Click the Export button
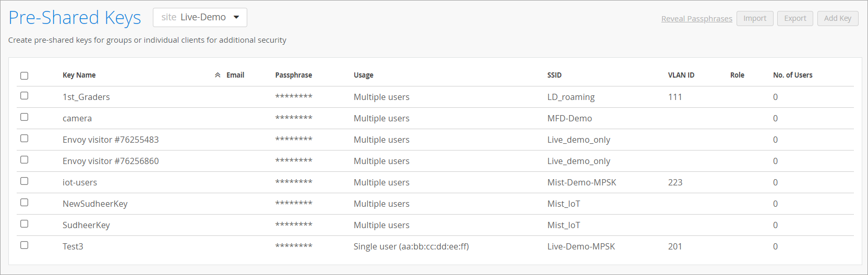Viewport: 868px width, 275px height. click(794, 18)
